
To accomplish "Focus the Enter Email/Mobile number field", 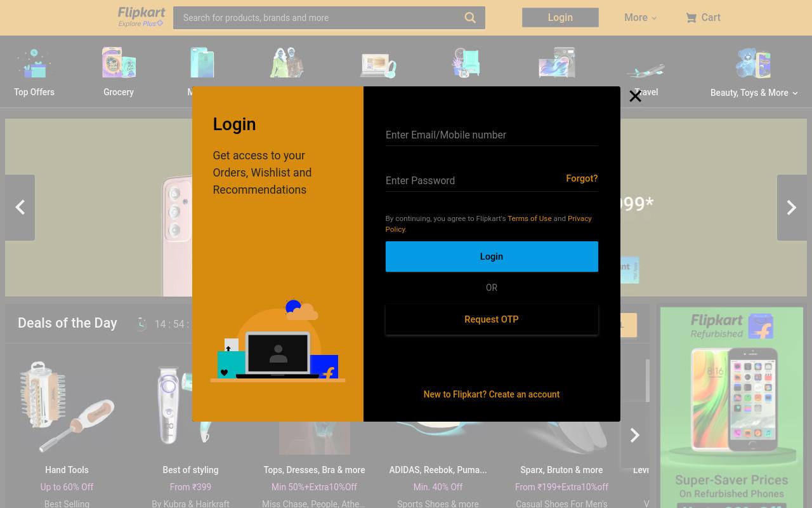I will [x=492, y=135].
